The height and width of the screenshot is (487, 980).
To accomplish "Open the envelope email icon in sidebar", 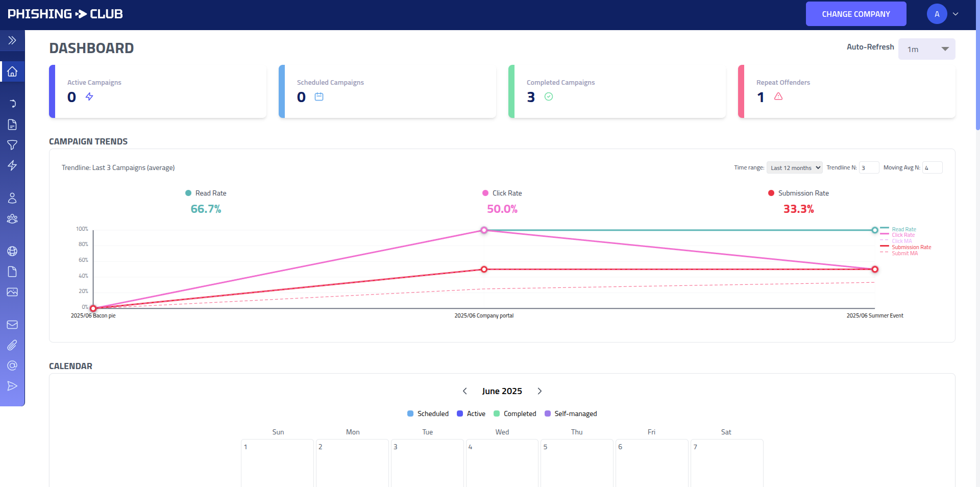I will click(12, 324).
